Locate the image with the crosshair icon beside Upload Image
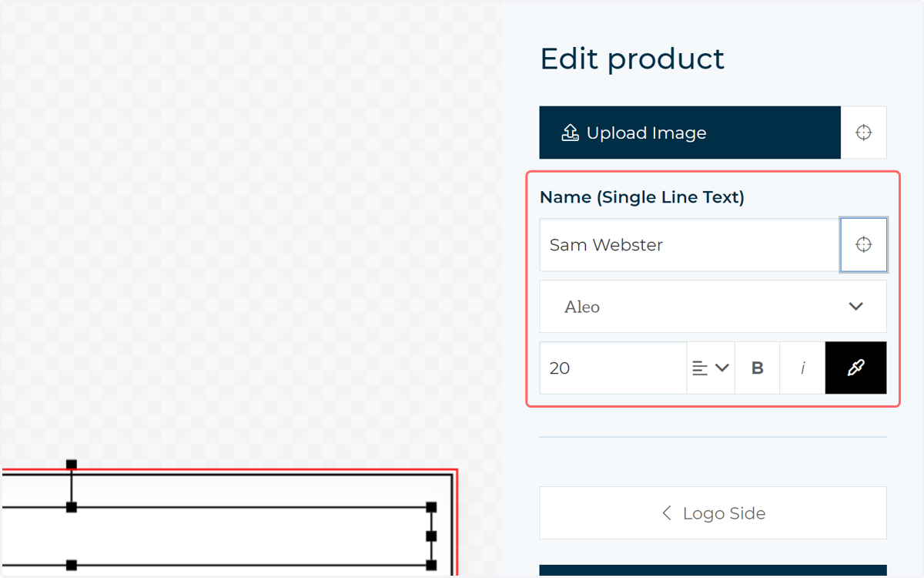Image resolution: width=924 pixels, height=578 pixels. pyautogui.click(x=864, y=133)
